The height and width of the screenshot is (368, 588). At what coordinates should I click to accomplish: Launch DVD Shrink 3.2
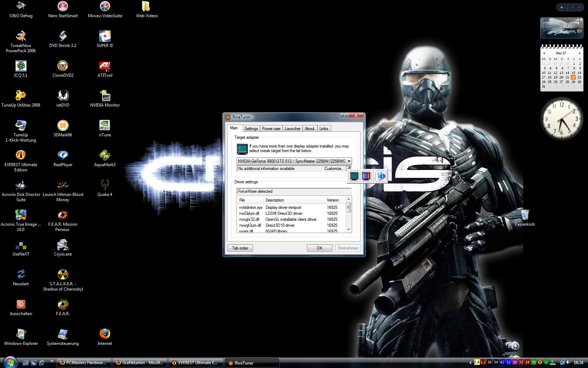point(63,40)
